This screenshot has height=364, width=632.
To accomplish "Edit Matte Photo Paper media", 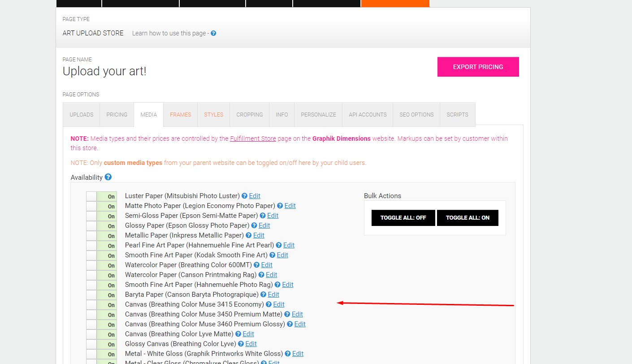I will [290, 206].
